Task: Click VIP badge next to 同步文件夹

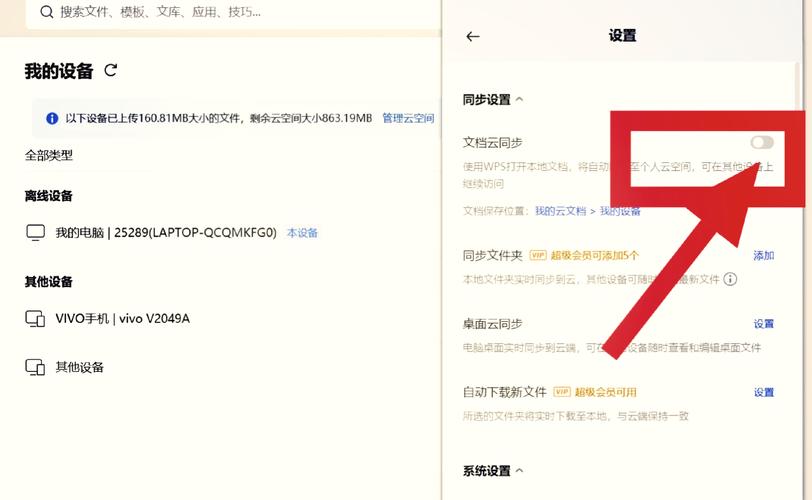Action: [538, 256]
